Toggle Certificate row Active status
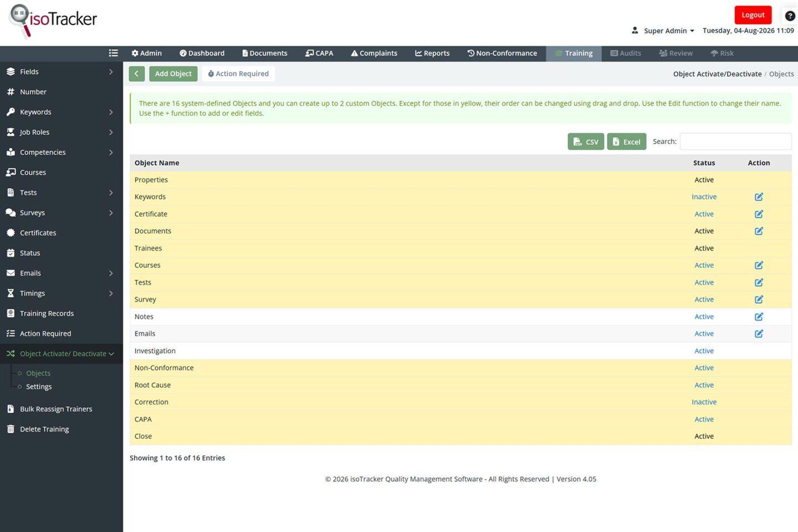 point(704,214)
